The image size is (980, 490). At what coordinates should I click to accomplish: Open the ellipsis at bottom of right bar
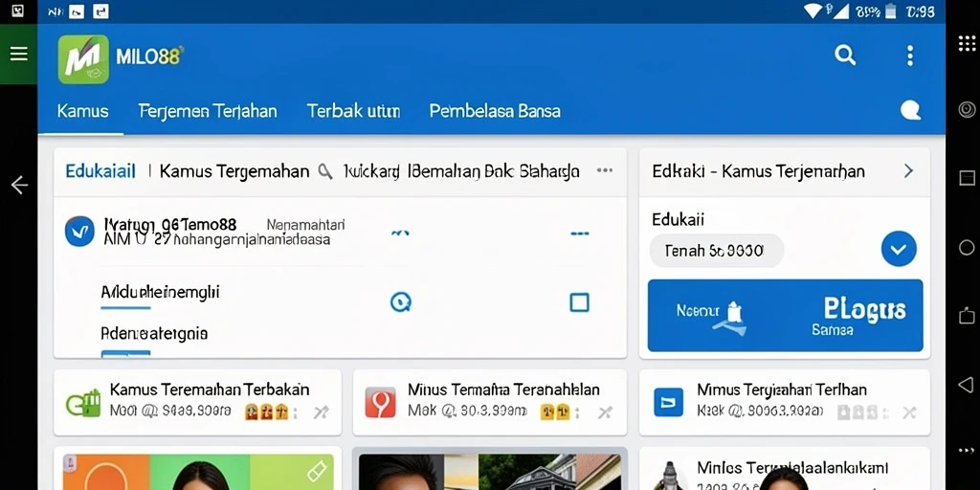pos(967,451)
